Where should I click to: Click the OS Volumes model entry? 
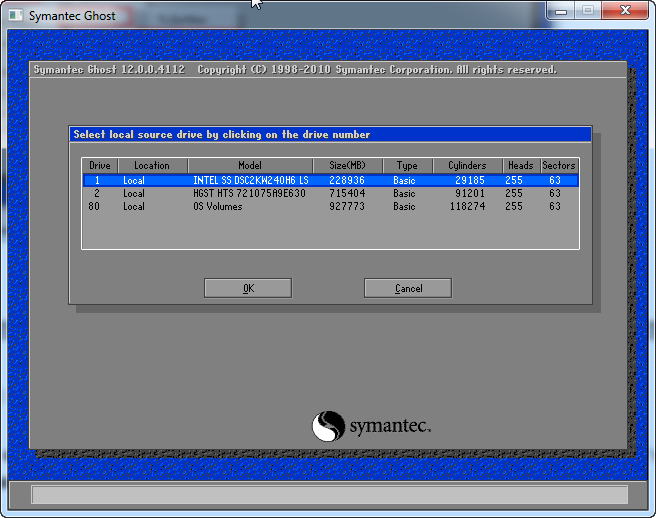218,206
